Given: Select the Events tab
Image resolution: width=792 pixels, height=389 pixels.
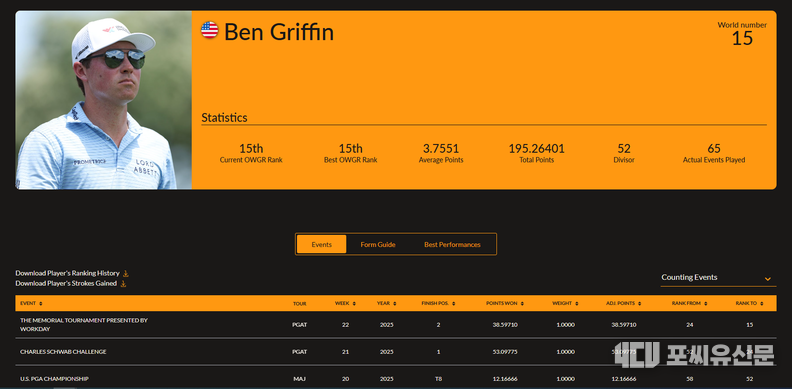Looking at the screenshot, I should coord(321,244).
